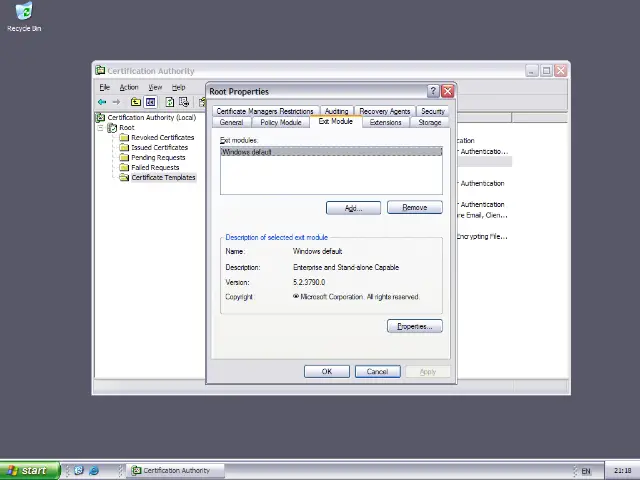This screenshot has height=480, width=640.
Task: Click the Forward arrow toolbar icon
Action: tap(116, 102)
